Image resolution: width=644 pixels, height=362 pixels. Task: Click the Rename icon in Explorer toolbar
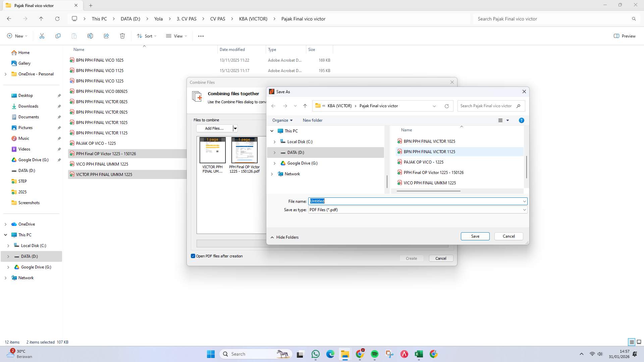(x=90, y=36)
